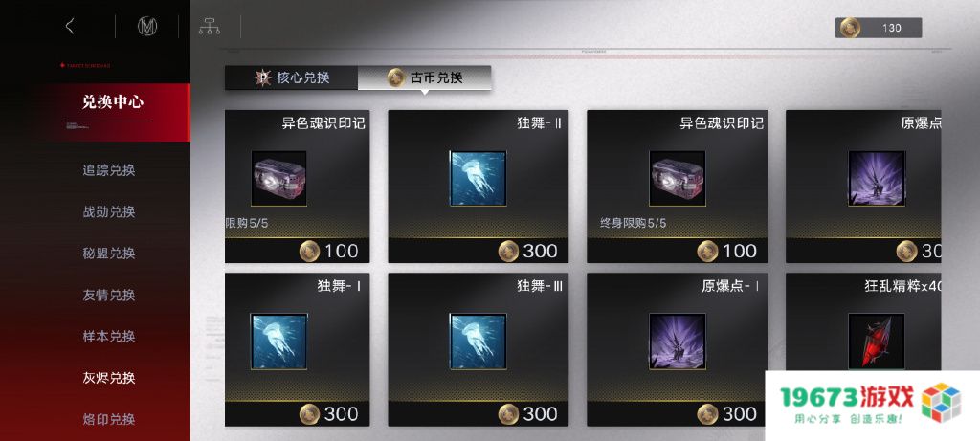The height and width of the screenshot is (441, 980).
Task: Open the hierarchy tree icon in top bar
Action: pos(210,26)
